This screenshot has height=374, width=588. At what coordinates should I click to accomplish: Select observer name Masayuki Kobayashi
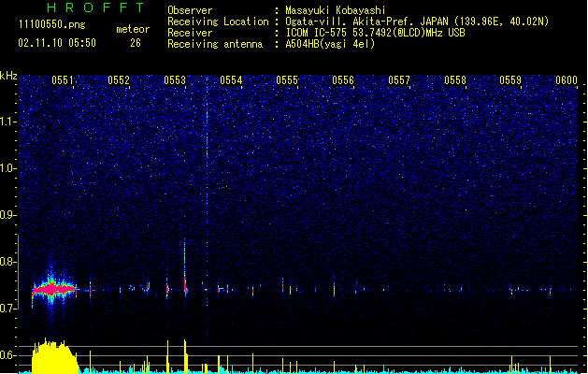click(336, 10)
